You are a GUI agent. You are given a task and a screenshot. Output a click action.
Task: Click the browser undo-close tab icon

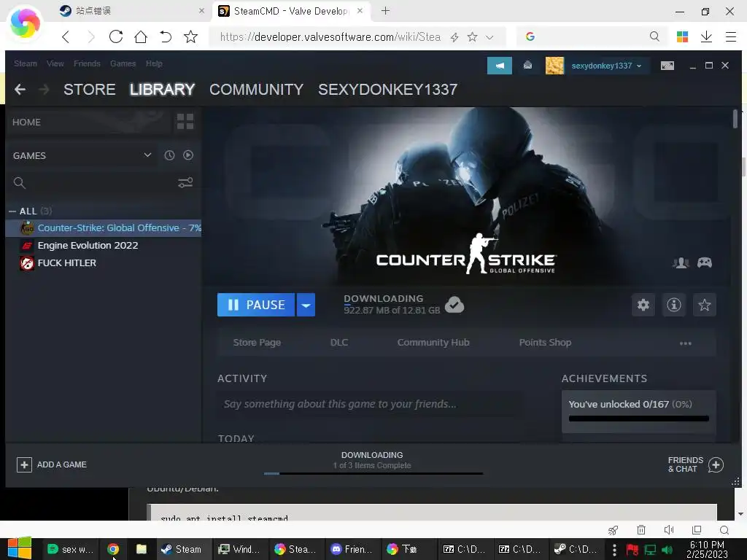coord(166,36)
